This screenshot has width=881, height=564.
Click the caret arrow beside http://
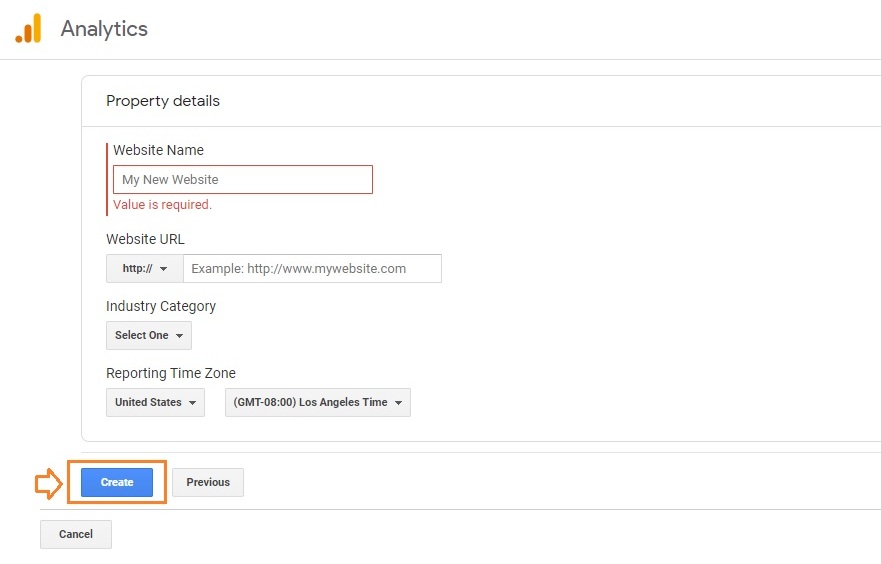pyautogui.click(x=164, y=269)
